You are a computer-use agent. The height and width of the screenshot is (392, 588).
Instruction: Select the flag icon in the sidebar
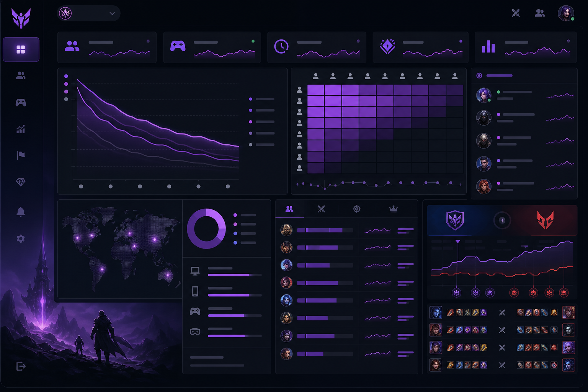pos(21,155)
